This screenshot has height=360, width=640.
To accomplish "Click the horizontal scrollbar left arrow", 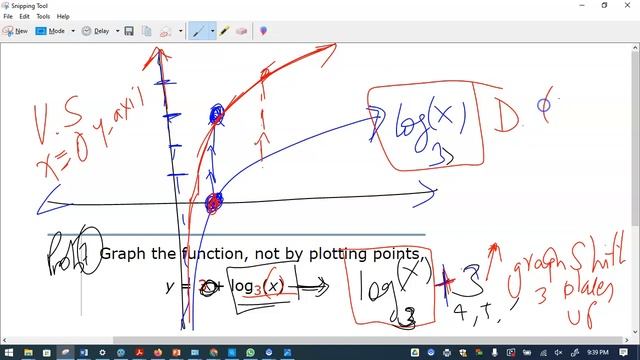I will click(x=4, y=340).
